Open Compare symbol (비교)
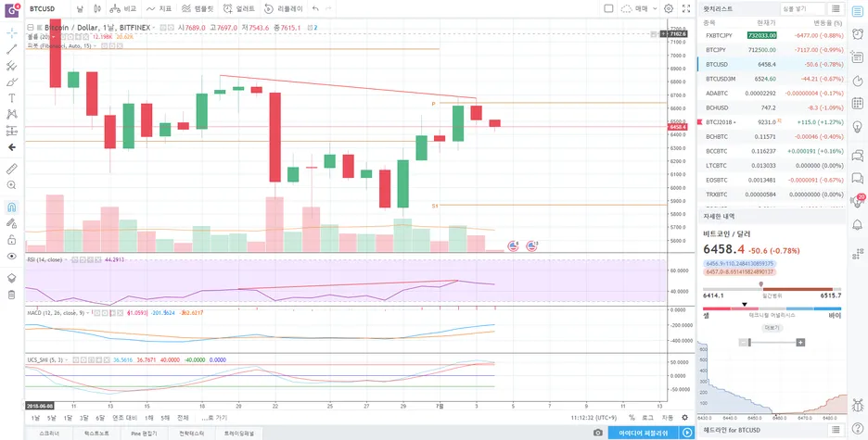The width and height of the screenshot is (868, 440). [x=122, y=8]
